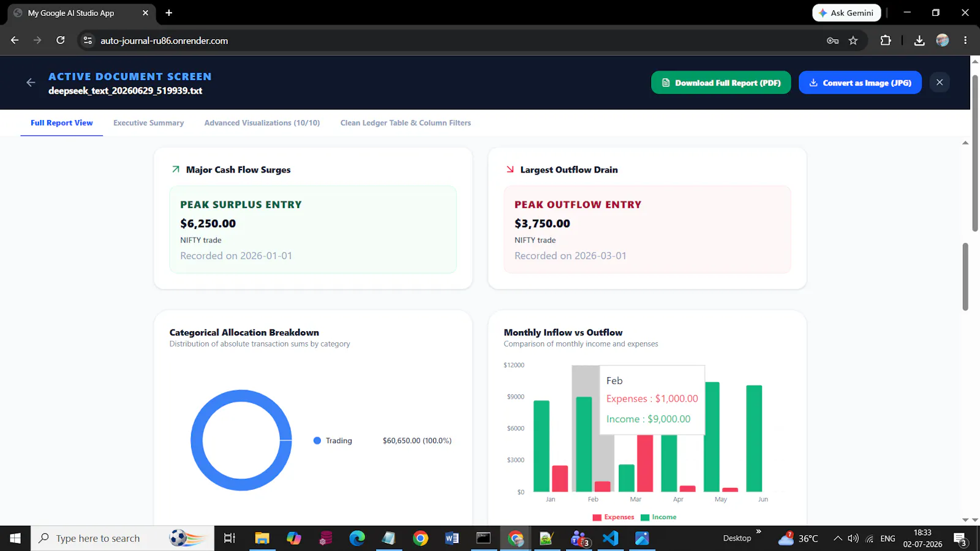Click the Ask Gemini button

pos(846,13)
